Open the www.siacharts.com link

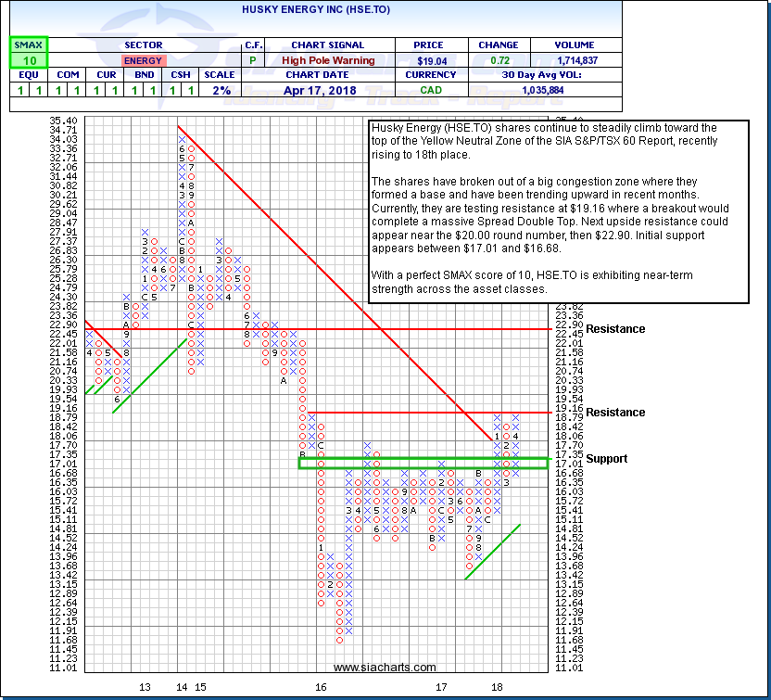pos(385,668)
